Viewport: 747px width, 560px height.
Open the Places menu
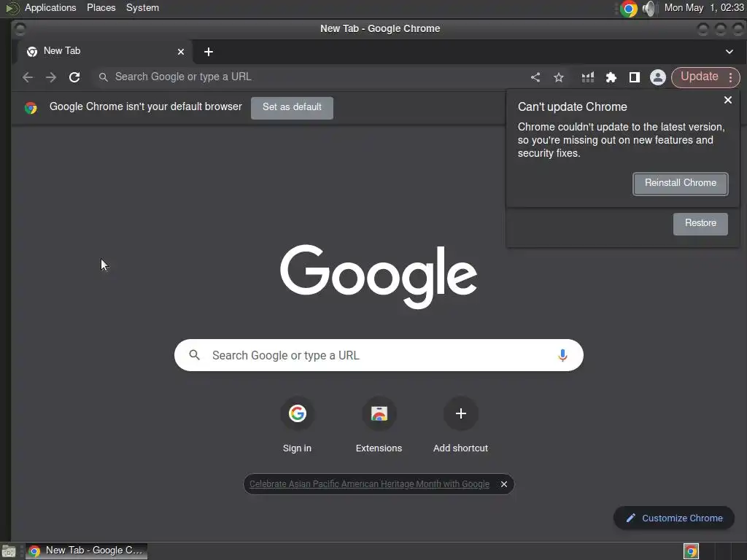(x=101, y=7)
